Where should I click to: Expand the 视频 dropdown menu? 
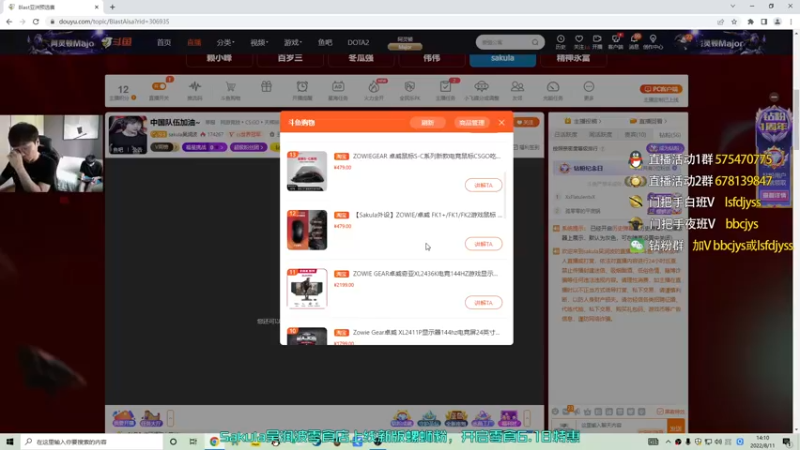(x=259, y=42)
